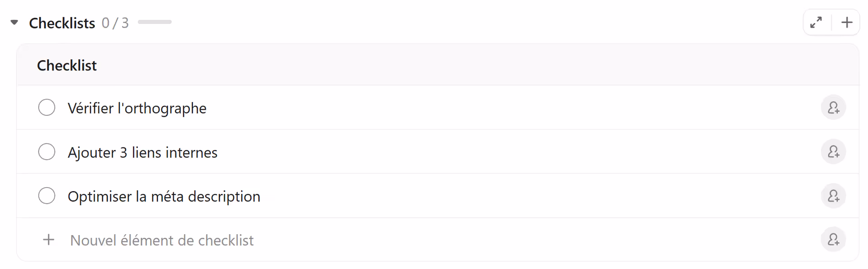
Task: Click the Checklist card title
Action: click(67, 66)
